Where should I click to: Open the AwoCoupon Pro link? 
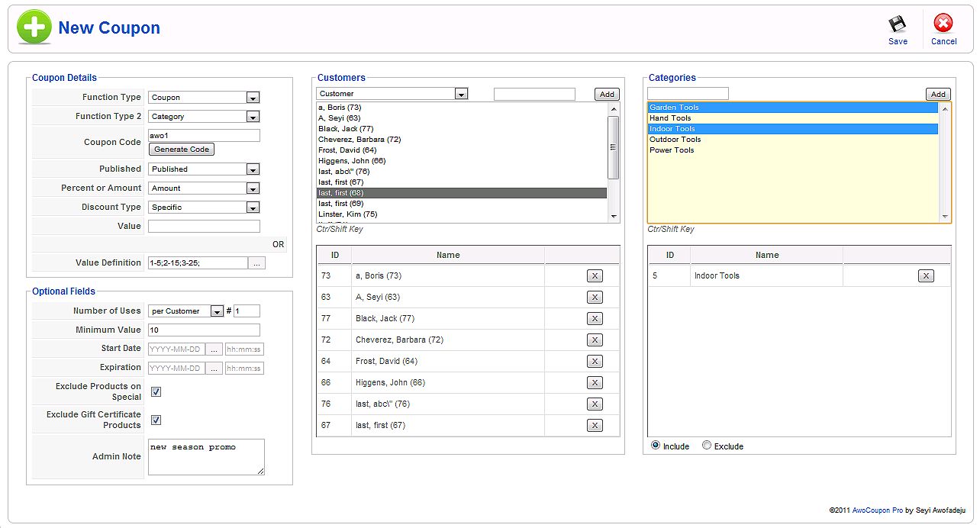pos(878,510)
